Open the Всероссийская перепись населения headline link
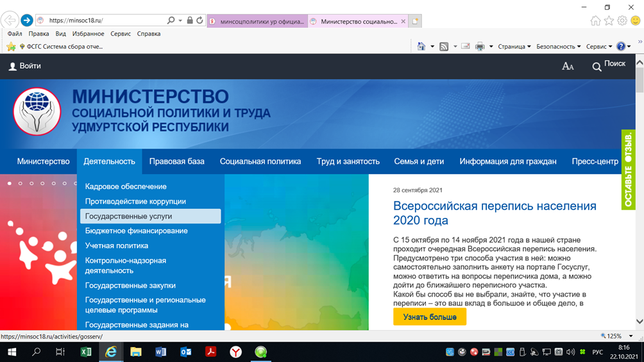Image resolution: width=644 pixels, height=362 pixels. 494,213
